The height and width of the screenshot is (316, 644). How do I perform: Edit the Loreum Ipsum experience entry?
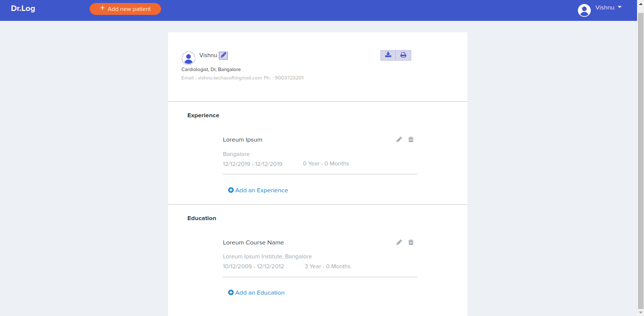(x=399, y=140)
